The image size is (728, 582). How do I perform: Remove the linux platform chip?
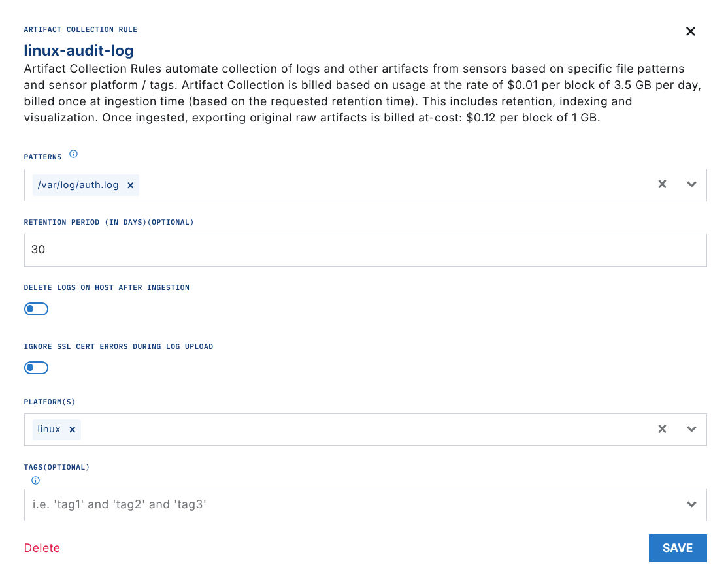73,430
